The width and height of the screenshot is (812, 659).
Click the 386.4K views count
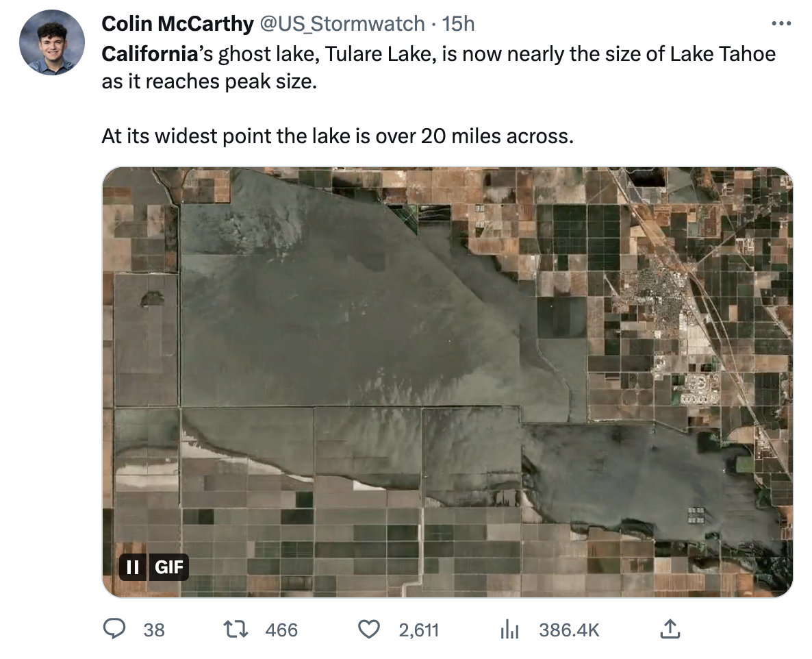click(569, 630)
